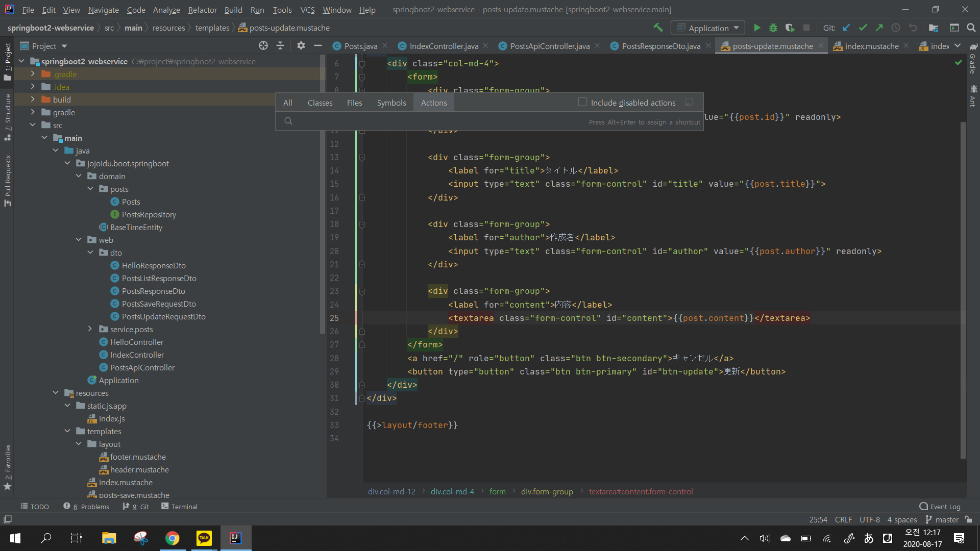This screenshot has width=980, height=551.
Task: Click the Build project hammer icon
Action: (658, 28)
